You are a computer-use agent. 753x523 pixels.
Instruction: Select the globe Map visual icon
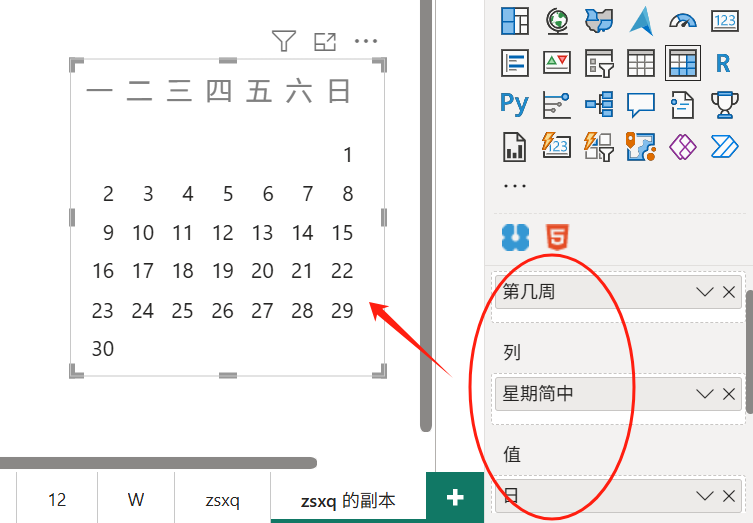coord(557,21)
